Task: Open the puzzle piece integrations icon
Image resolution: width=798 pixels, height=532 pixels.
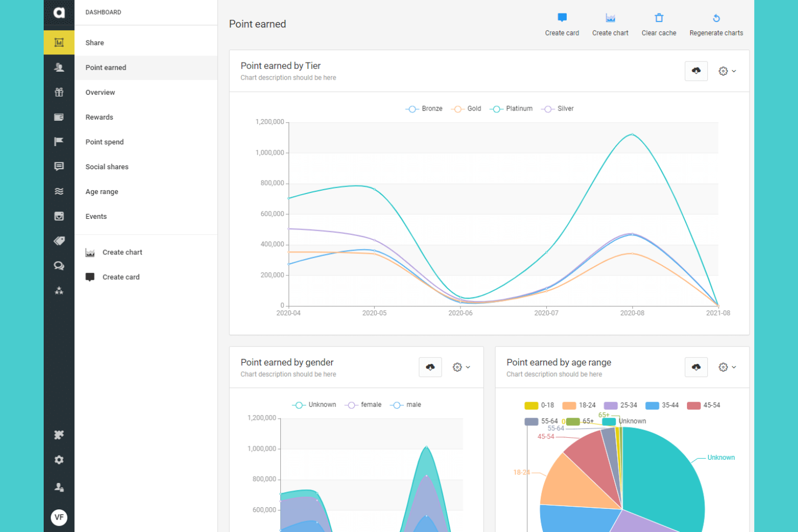Action: [x=59, y=435]
